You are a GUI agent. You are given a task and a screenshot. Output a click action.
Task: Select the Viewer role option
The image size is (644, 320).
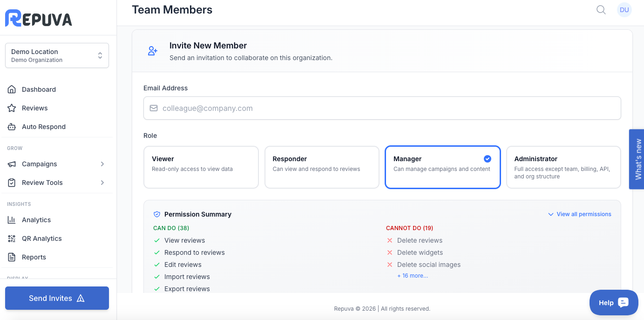coord(201,167)
